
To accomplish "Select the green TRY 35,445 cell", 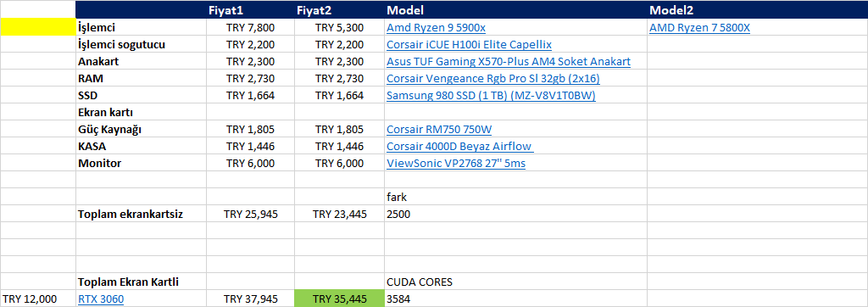I will (x=339, y=299).
